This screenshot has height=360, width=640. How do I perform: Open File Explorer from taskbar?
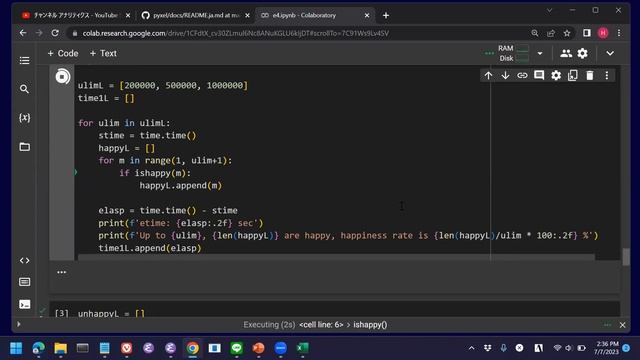[x=60, y=348]
